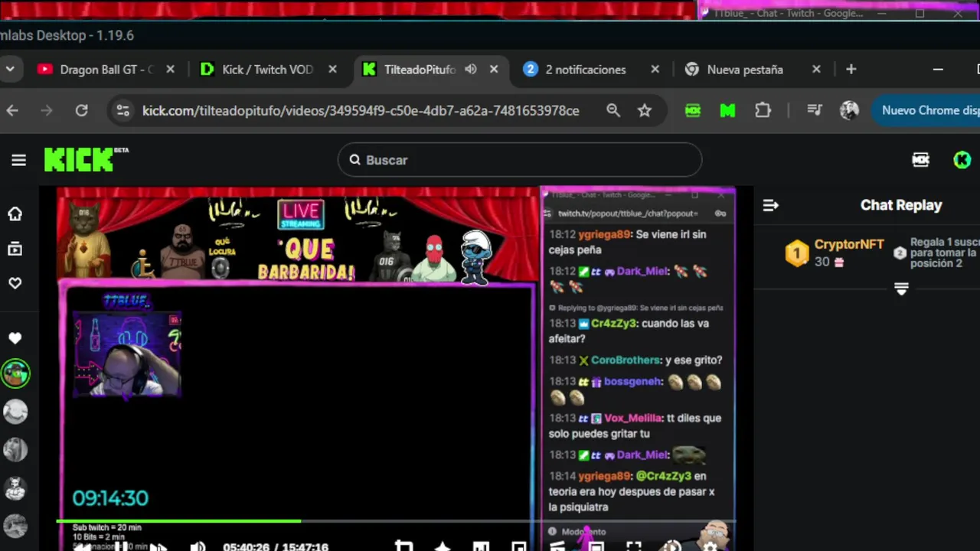This screenshot has width=980, height=551.
Task: Switch to the Kick / Twitch VOD tab
Action: pyautogui.click(x=267, y=69)
